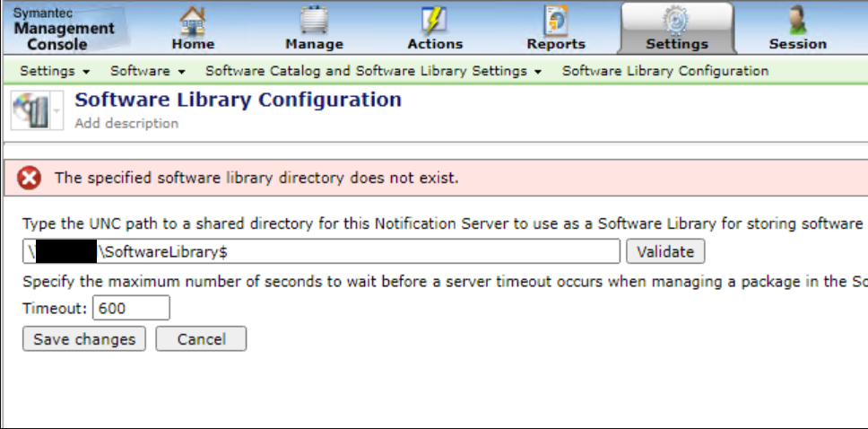Select the Settings gear icon

click(x=677, y=20)
